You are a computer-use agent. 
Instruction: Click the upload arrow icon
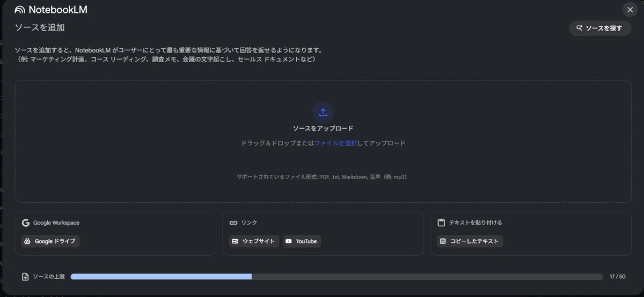click(x=323, y=112)
